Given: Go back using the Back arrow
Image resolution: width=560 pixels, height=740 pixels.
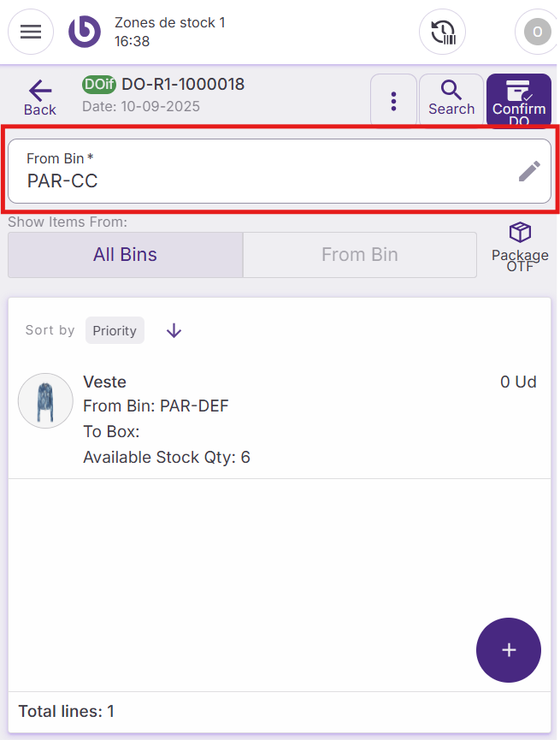Looking at the screenshot, I should [x=39, y=98].
